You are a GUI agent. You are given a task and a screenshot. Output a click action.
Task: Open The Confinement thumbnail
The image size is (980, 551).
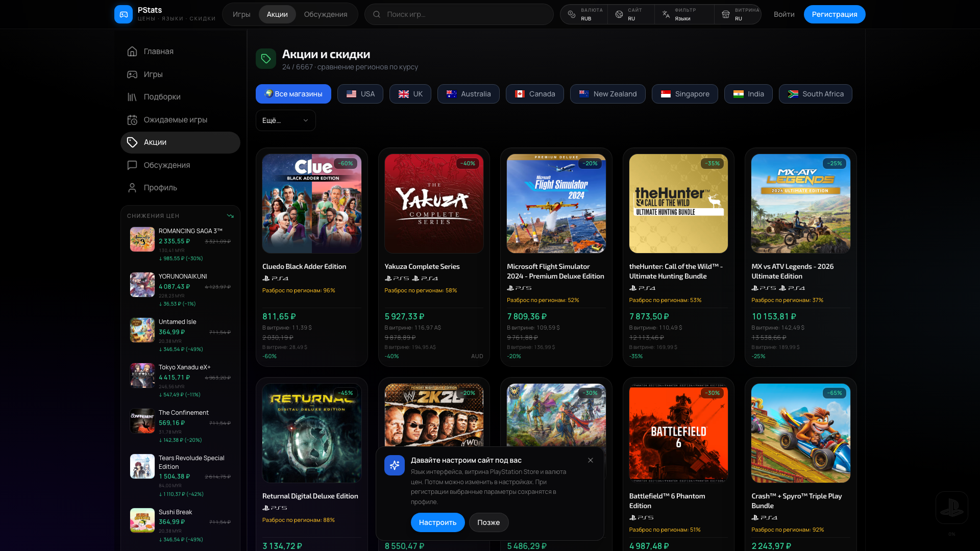point(142,421)
